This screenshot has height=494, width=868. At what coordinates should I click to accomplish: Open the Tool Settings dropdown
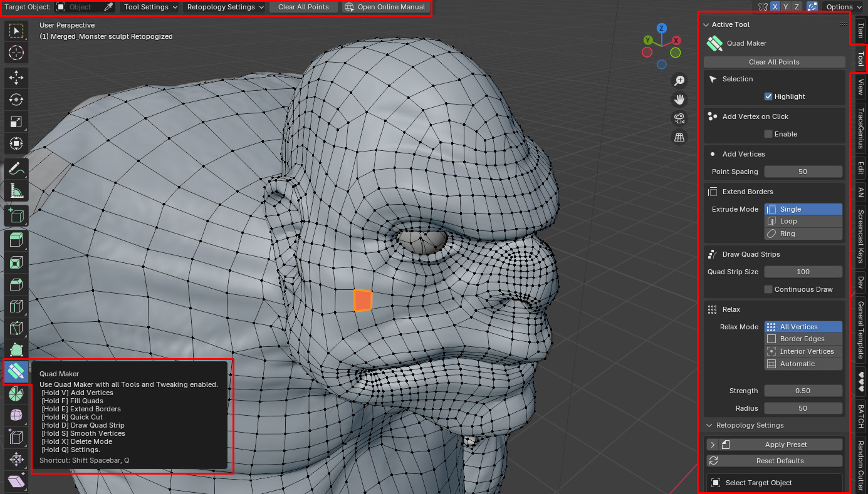150,7
